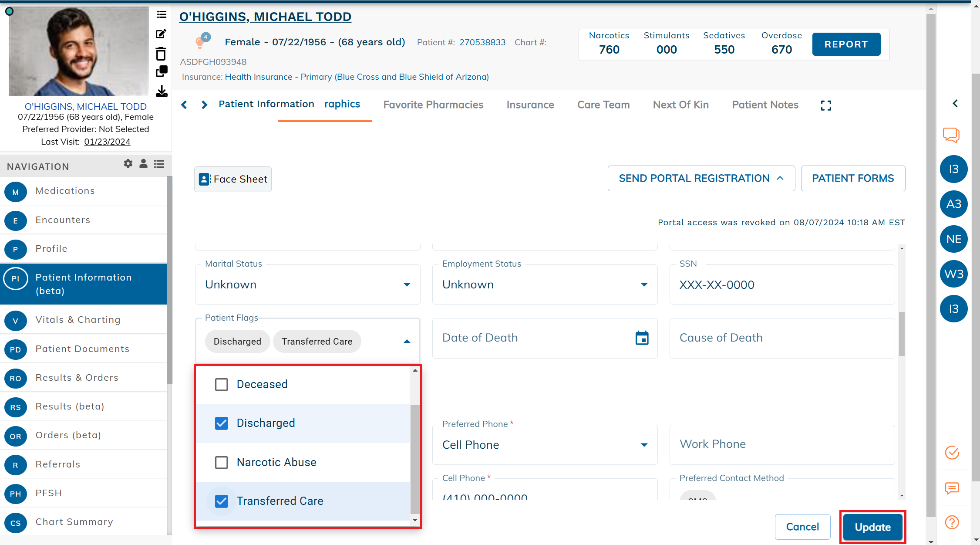Click the edit patient pencil icon
Screen dimensions: 980x545
pos(161,34)
